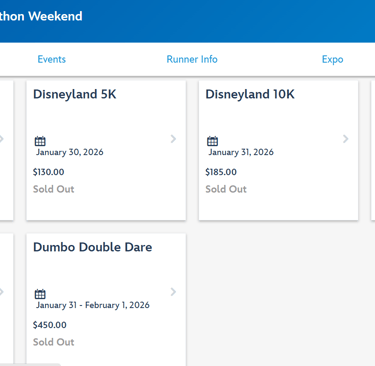Screen dimensions: 375x366
Task: Click Sold Out under Disneyland 10K
Action: pyautogui.click(x=226, y=189)
